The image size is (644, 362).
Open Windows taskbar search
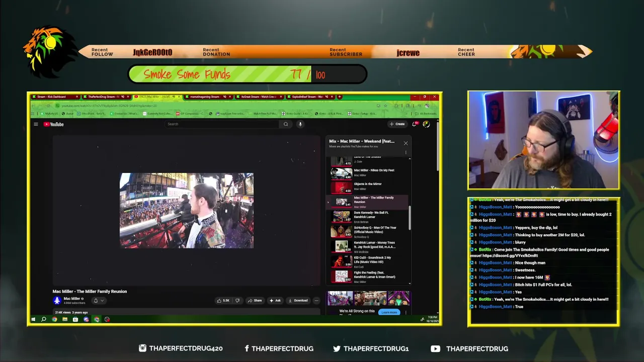point(44,319)
